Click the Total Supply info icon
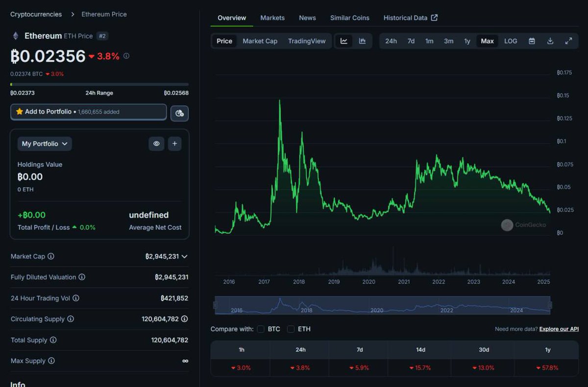 coord(53,340)
